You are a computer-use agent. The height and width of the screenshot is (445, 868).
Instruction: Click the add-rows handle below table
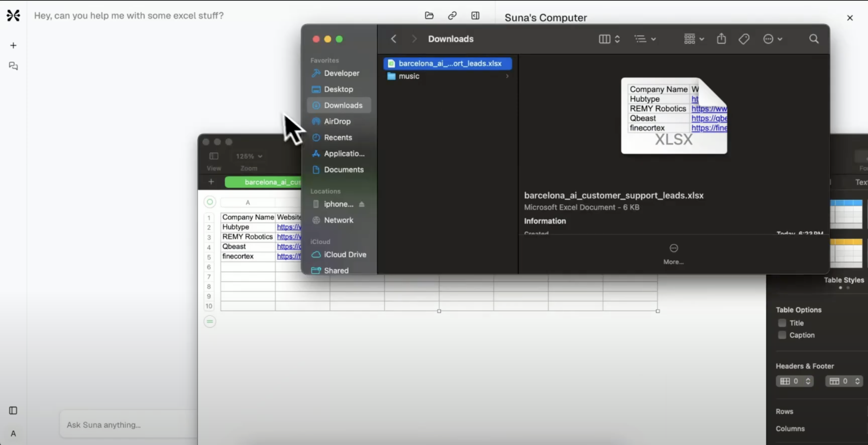click(210, 321)
